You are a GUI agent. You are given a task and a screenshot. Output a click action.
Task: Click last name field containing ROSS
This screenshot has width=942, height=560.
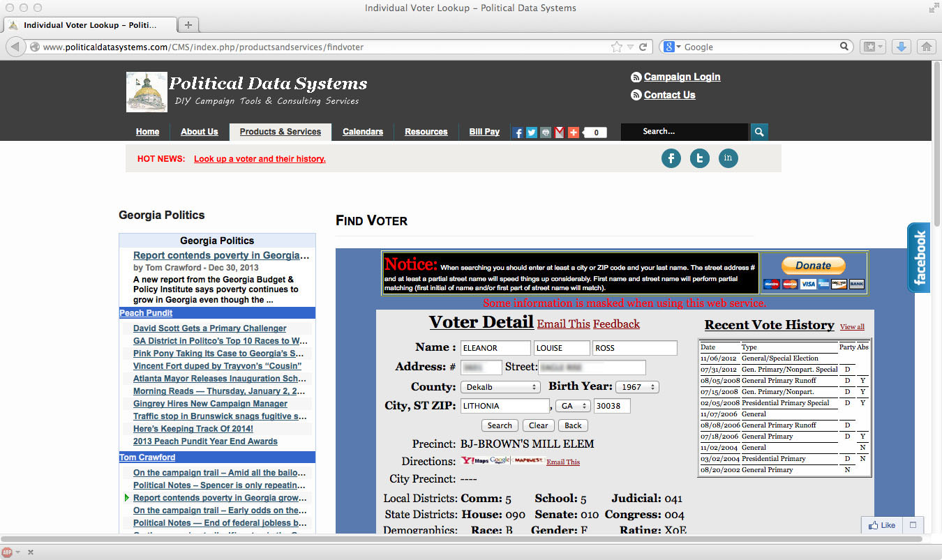(x=635, y=348)
